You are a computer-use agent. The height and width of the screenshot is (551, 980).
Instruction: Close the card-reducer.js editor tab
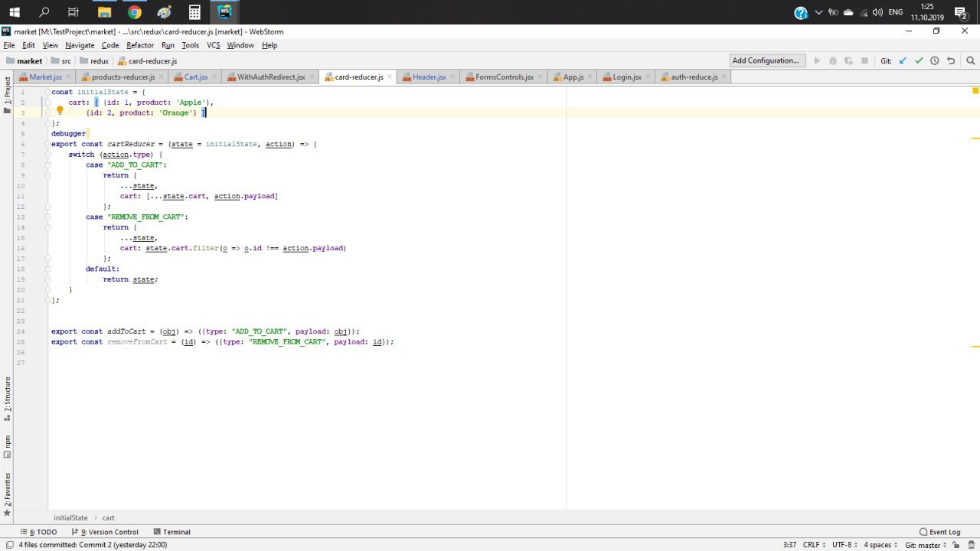click(390, 77)
